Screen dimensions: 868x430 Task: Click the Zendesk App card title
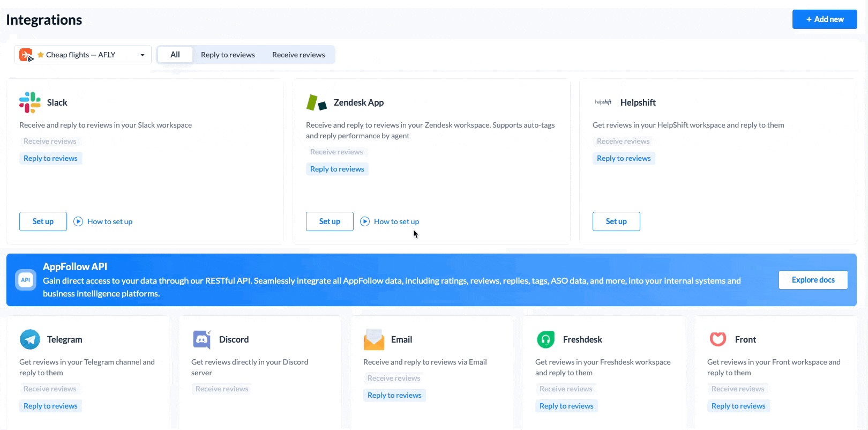click(x=358, y=102)
